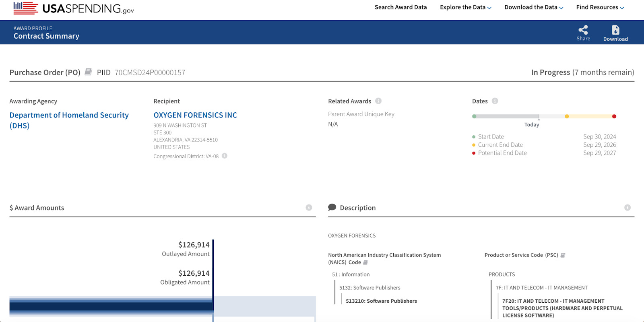Click 513210: Software Publishers NAICS entry
644x322 pixels.
(x=381, y=301)
